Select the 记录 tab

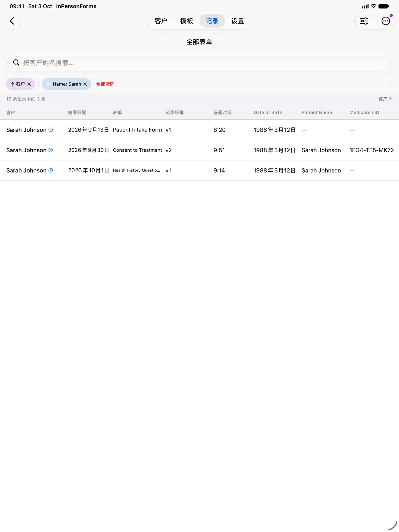click(212, 21)
